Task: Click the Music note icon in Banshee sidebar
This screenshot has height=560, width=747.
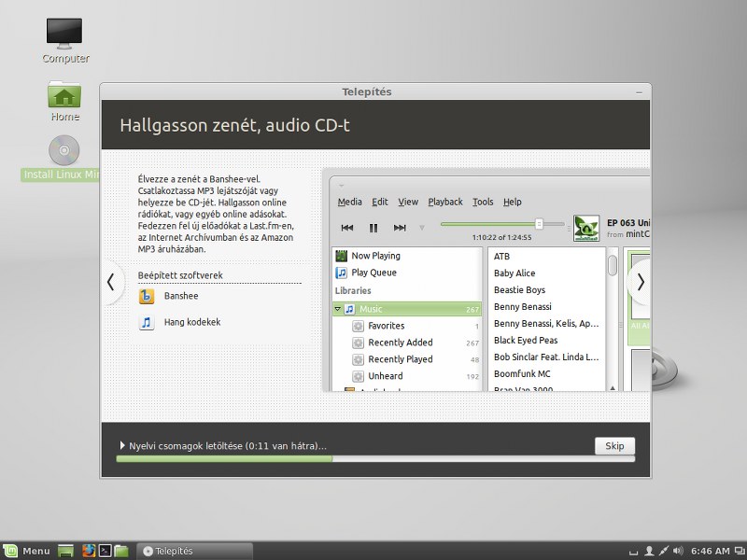Action: [349, 309]
